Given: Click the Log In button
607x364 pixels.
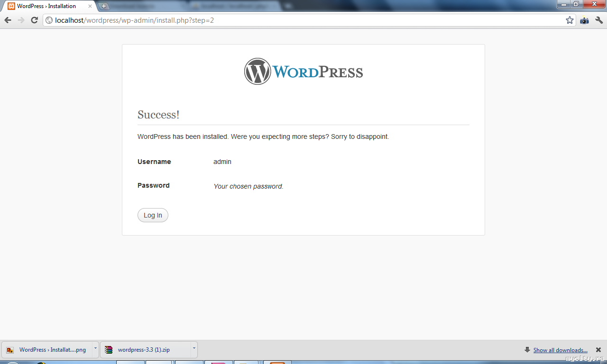Looking at the screenshot, I should click(153, 215).
